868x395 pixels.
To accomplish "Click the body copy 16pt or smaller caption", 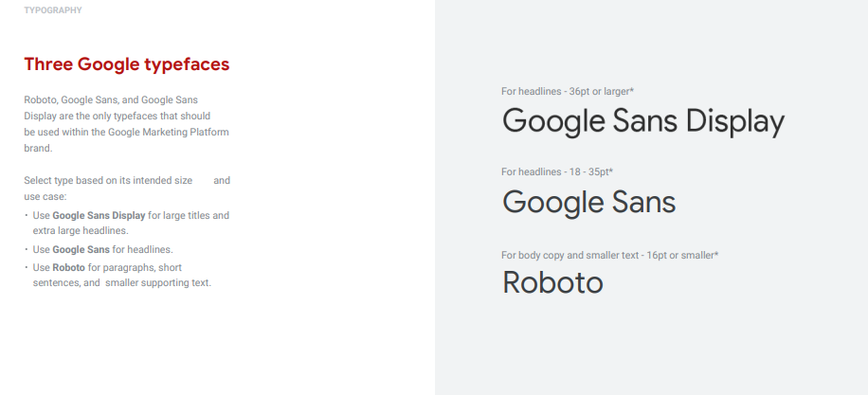I will (609, 255).
